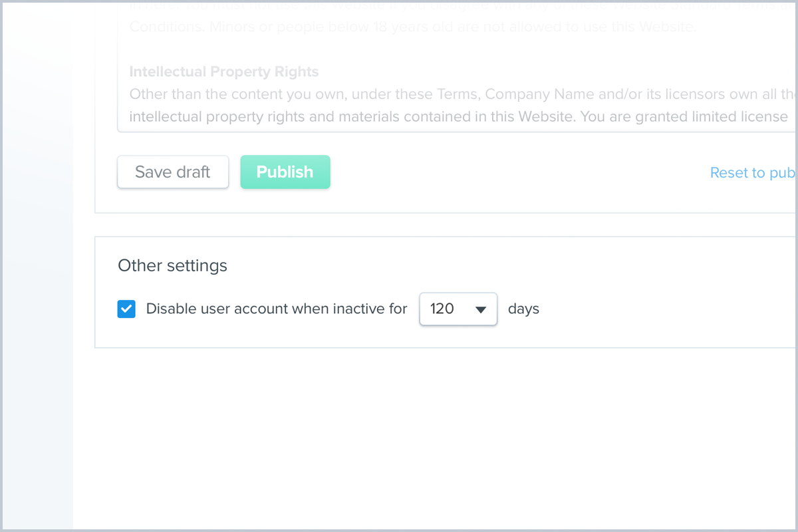Click the 120 value in the days selector
798x532 pixels.
[442, 309]
